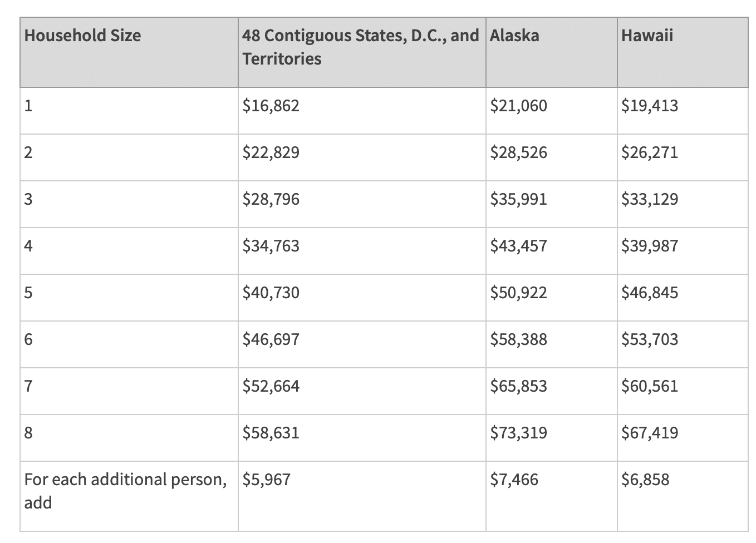Select the $22,829 cell
The image size is (756, 543).
tap(271, 152)
